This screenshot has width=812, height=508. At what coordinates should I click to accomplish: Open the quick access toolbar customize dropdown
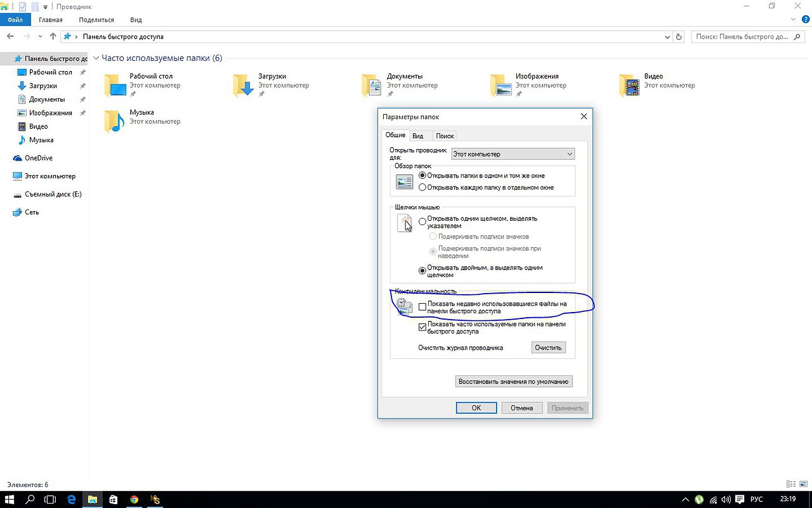(46, 7)
